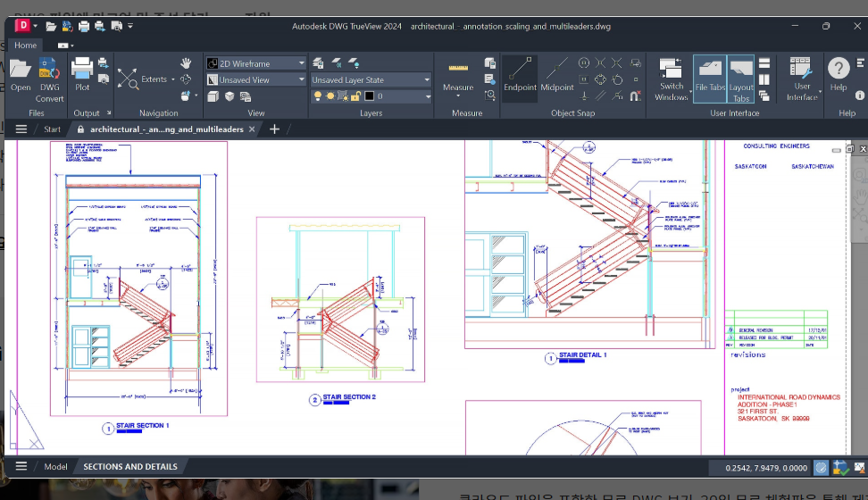Screen dimensions: 868x500
Task: Click the magnet Object Snap off icon
Action: (636, 96)
